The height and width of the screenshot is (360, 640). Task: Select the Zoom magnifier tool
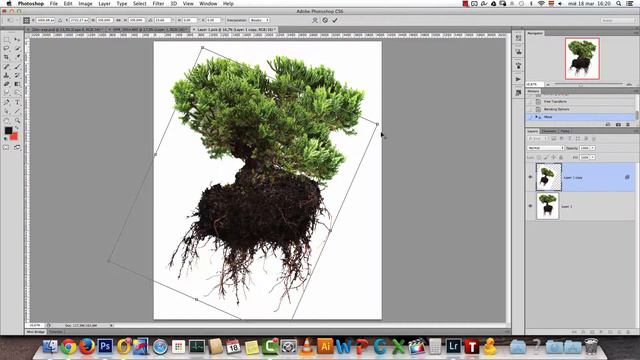(x=18, y=121)
